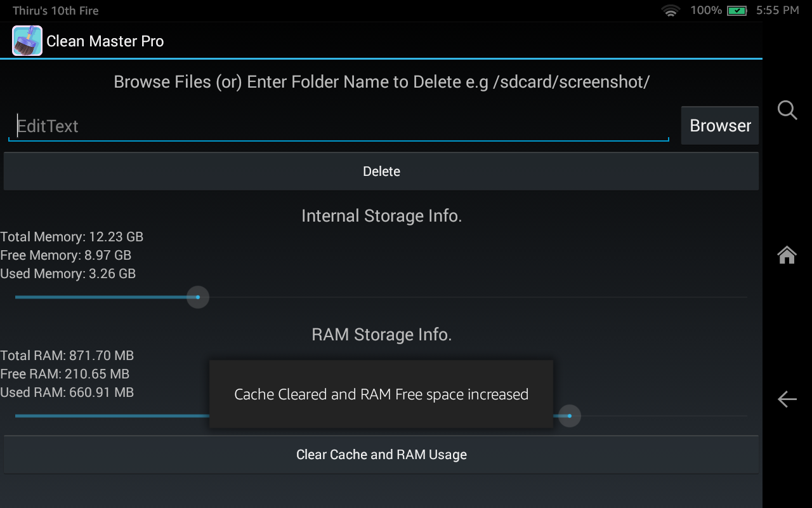Click the Delete button

[381, 171]
